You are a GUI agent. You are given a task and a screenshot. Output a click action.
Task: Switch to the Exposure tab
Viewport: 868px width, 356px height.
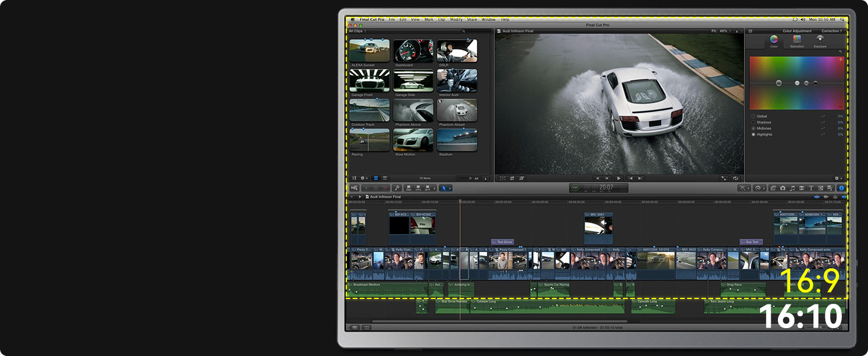pos(820,40)
